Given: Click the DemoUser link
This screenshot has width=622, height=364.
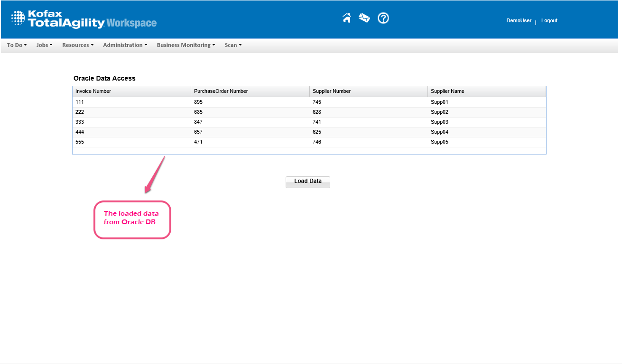Looking at the screenshot, I should [x=519, y=21].
